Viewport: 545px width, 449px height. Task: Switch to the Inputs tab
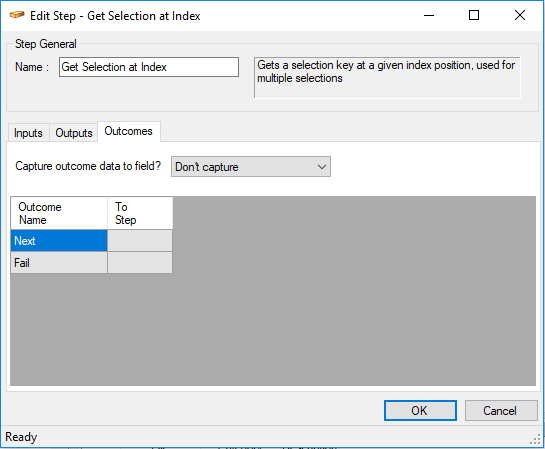pyautogui.click(x=28, y=133)
